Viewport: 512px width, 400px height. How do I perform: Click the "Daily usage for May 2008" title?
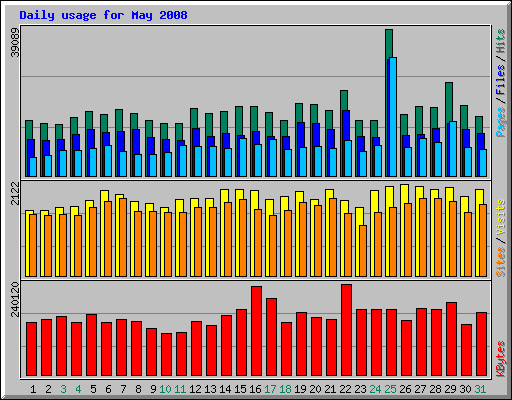coord(103,15)
